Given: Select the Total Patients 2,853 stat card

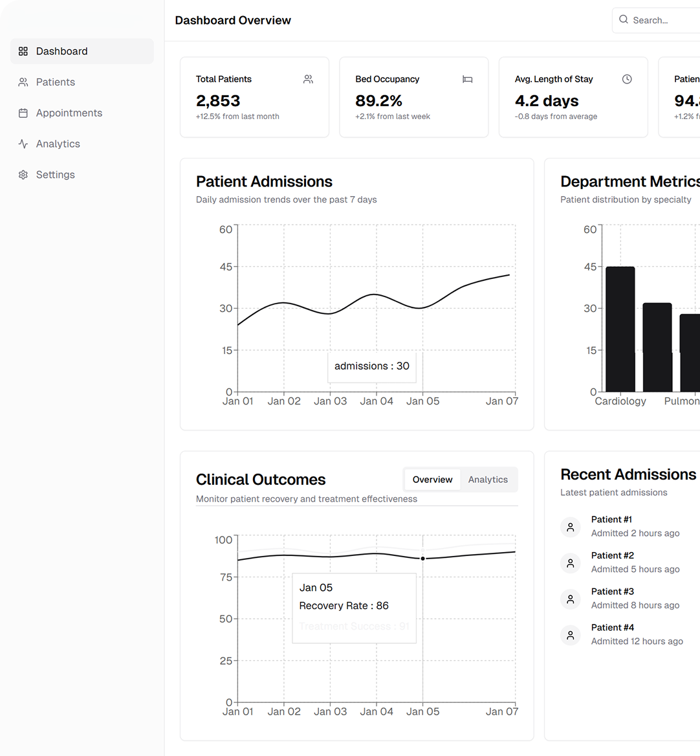Looking at the screenshot, I should 254,97.
